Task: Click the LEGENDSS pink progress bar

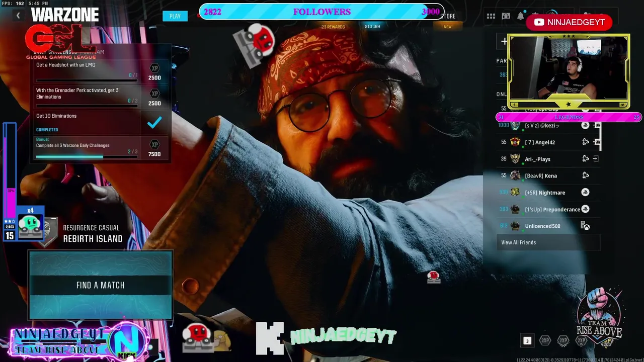Action: (569, 117)
